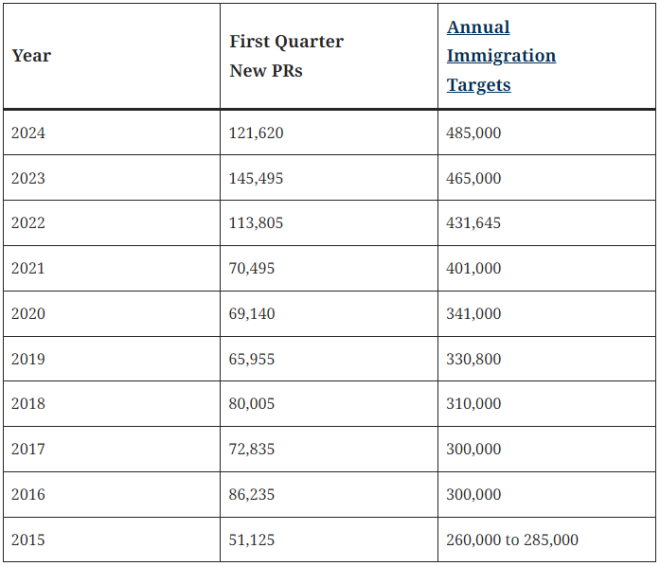Select the 145,495 first quarter value
Image resolution: width=660 pixels, height=566 pixels.
(256, 178)
